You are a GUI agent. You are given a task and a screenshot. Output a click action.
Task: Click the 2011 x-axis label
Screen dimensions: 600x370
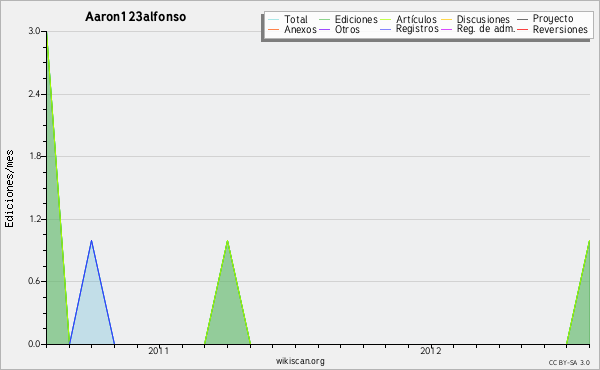(158, 350)
